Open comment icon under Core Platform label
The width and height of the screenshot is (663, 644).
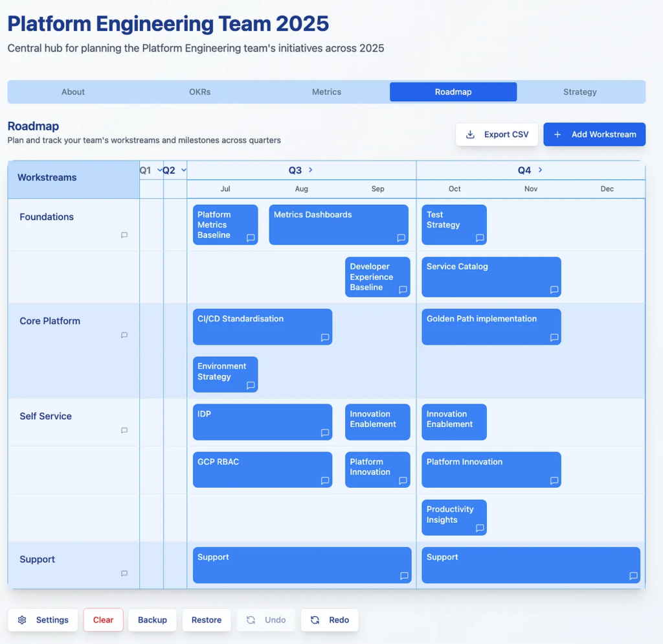point(124,335)
